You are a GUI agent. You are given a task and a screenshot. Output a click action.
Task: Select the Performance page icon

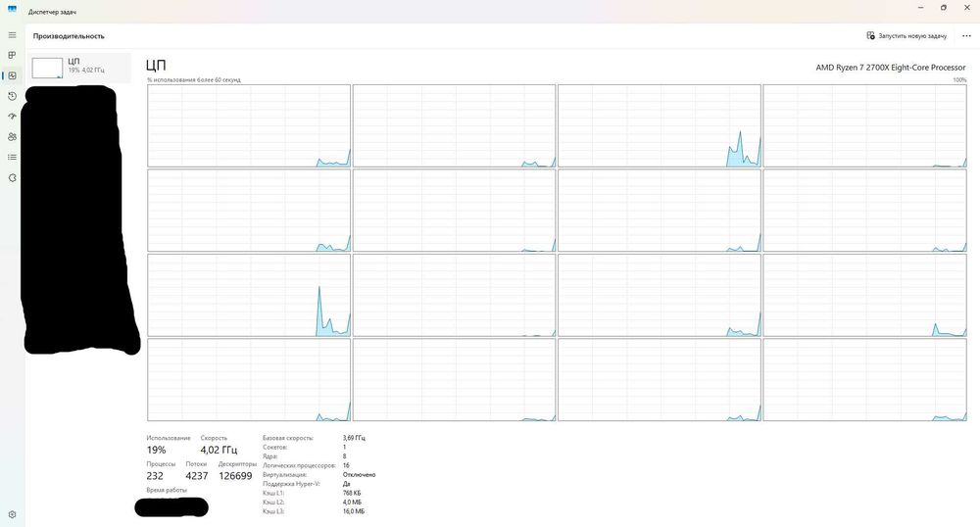12,75
